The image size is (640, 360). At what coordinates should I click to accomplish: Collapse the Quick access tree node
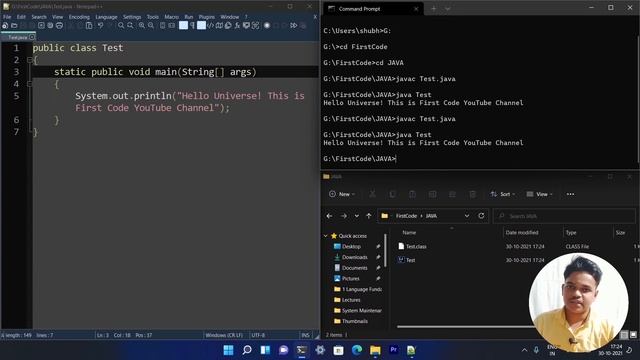pos(326,236)
